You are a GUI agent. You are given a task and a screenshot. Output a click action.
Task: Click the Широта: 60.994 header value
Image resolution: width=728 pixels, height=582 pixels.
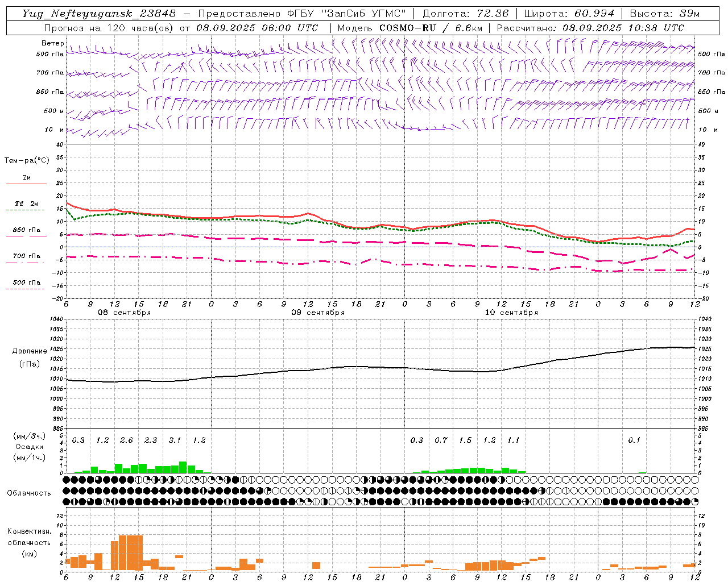tap(569, 13)
